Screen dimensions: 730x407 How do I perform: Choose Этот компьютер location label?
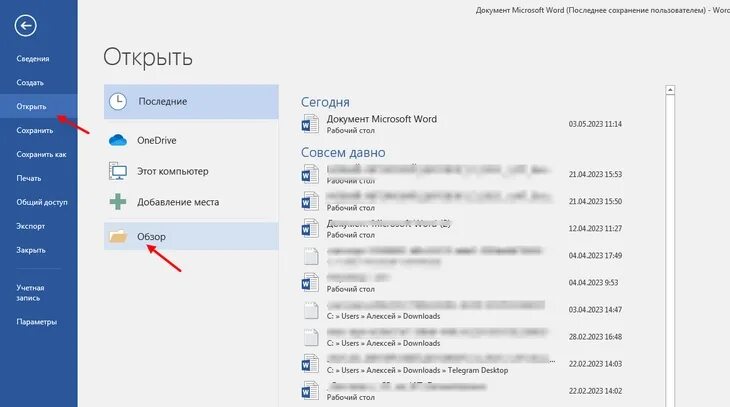[172, 171]
